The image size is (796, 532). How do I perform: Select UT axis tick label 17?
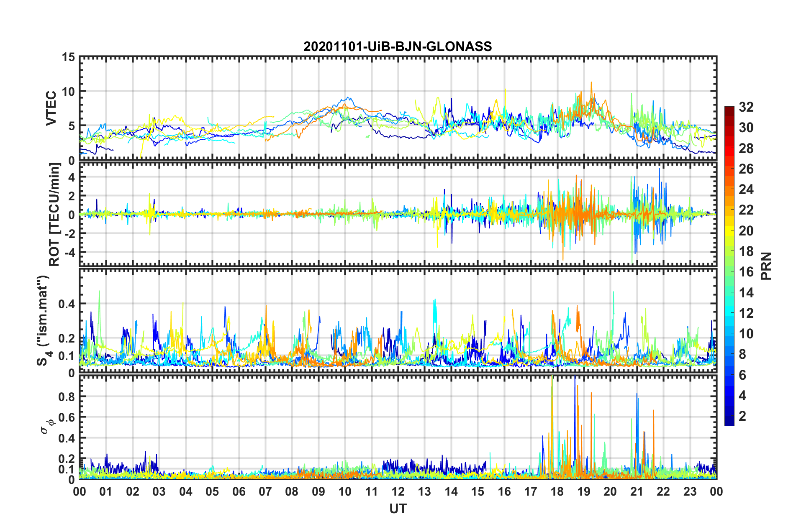click(x=531, y=491)
